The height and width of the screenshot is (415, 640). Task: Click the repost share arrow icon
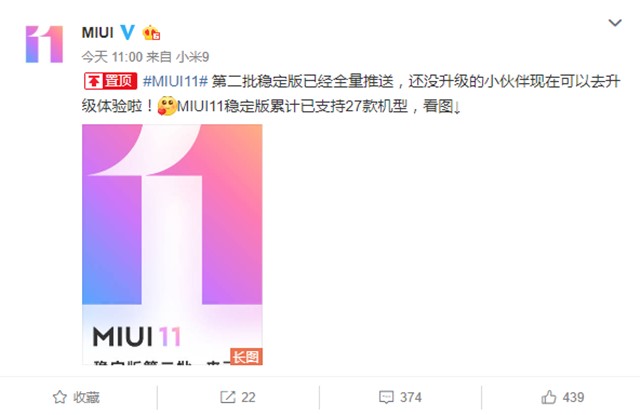pyautogui.click(x=227, y=397)
